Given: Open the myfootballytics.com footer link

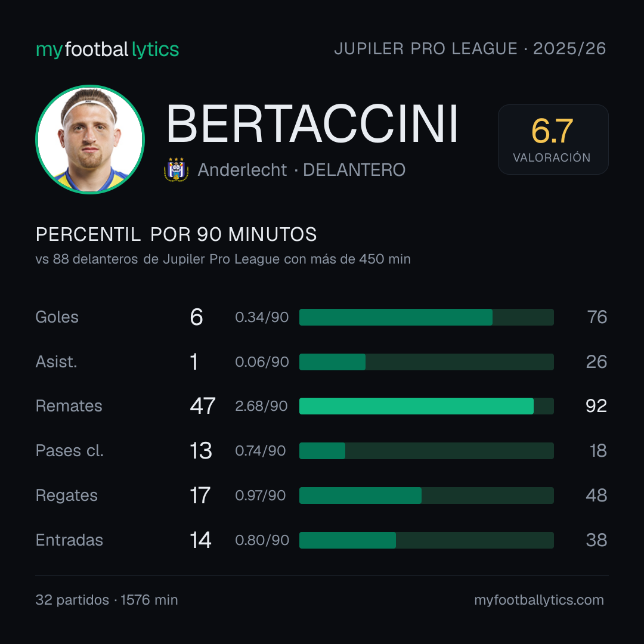Looking at the screenshot, I should click(x=539, y=600).
